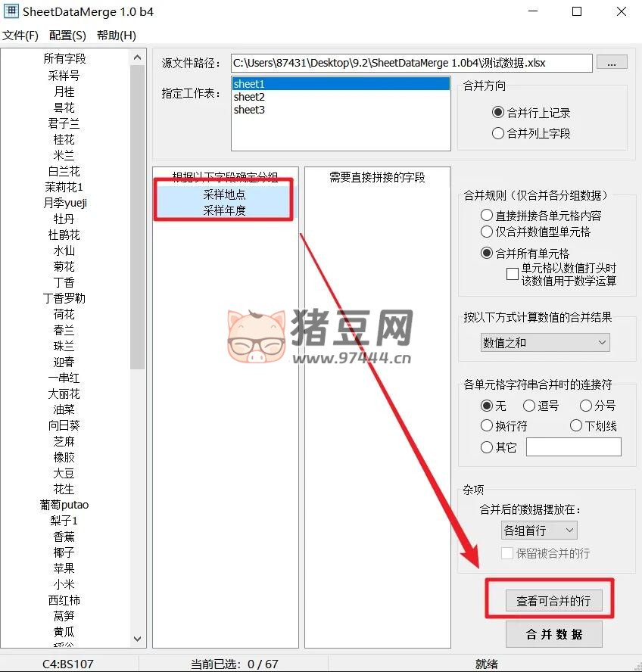Click the custom connector text field
The image size is (642, 672).
coord(573,447)
